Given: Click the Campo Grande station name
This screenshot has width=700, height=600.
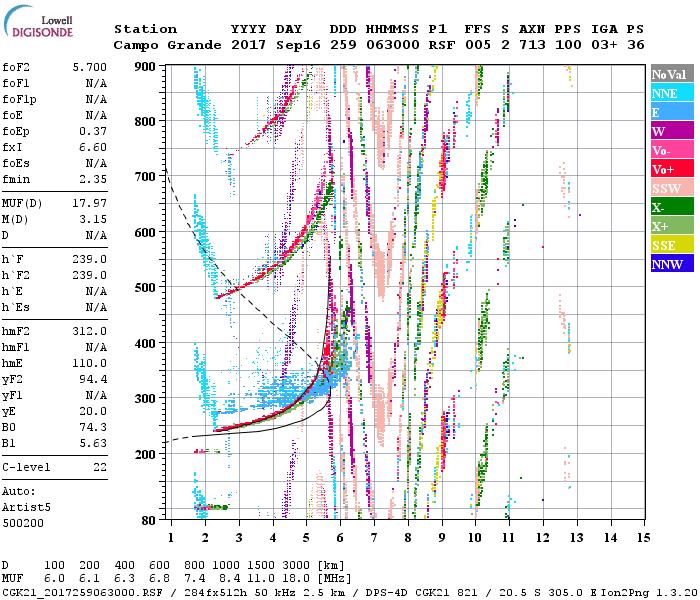Looking at the screenshot, I should [x=167, y=45].
